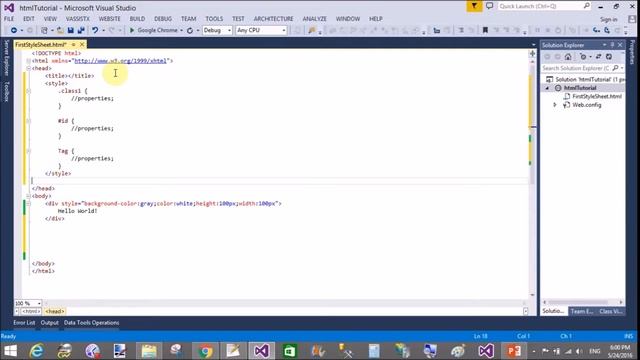This screenshot has width=640, height=360.
Task: Click the New Project toolbar icon
Action: coord(44,30)
